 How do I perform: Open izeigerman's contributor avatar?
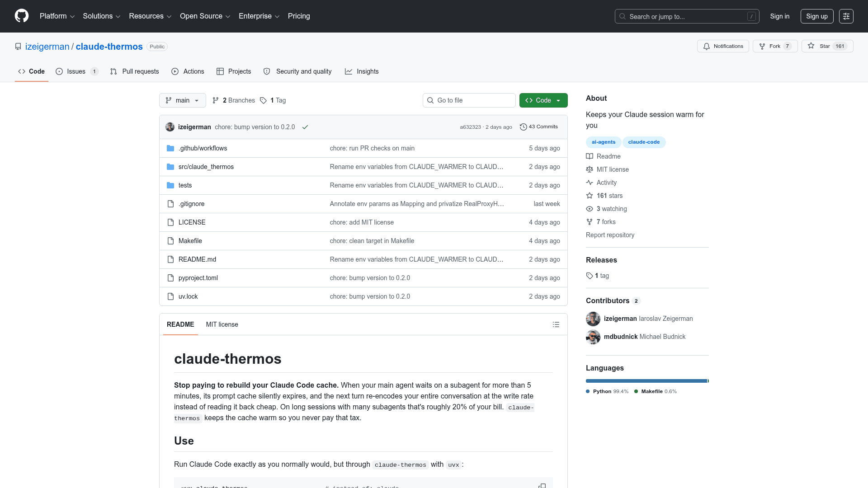tap(593, 319)
